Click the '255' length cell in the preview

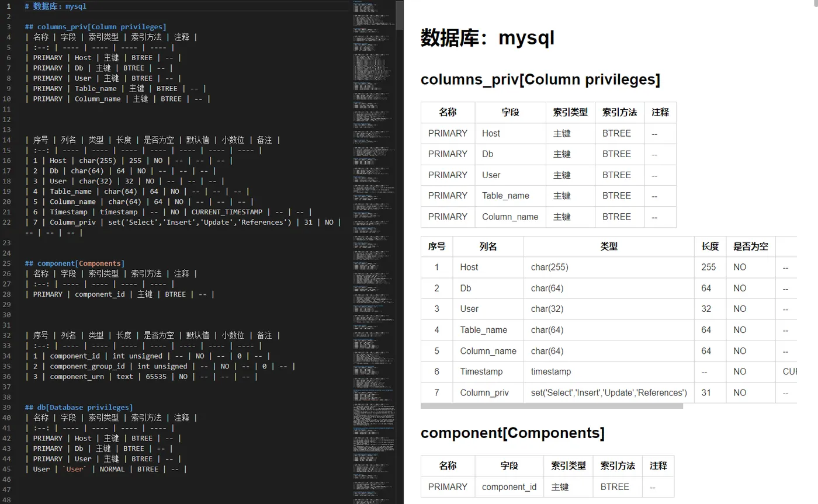coord(710,267)
